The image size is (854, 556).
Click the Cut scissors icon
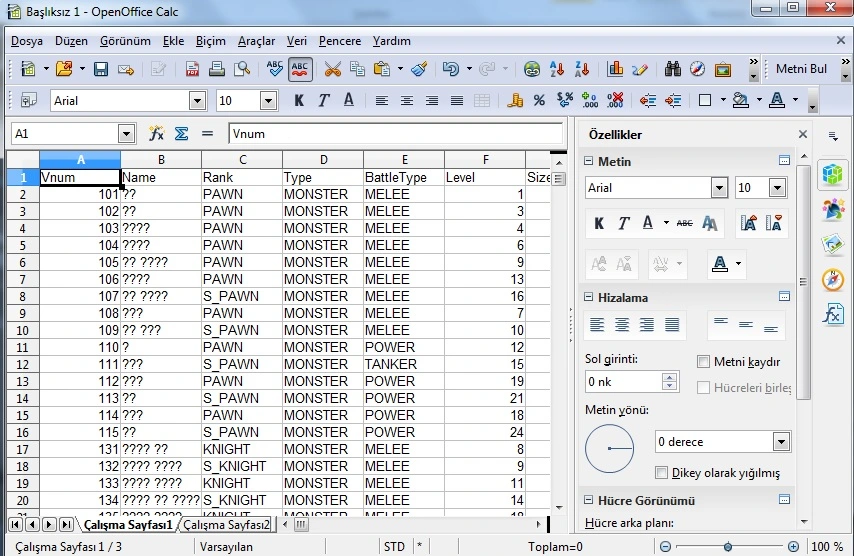332,69
